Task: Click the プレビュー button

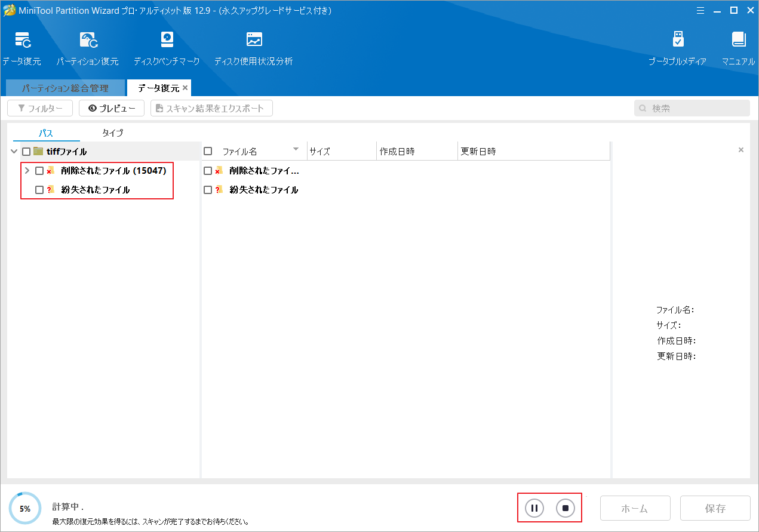Action: (x=112, y=108)
